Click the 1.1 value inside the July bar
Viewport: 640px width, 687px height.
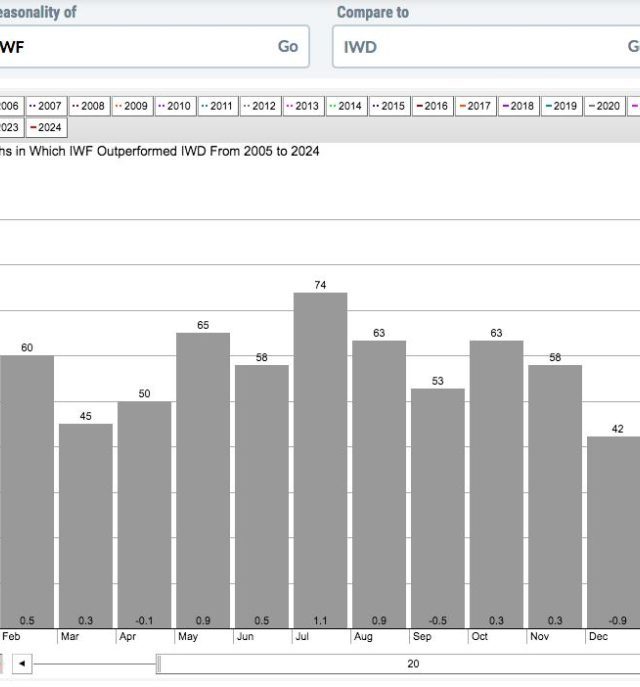pyautogui.click(x=320, y=620)
